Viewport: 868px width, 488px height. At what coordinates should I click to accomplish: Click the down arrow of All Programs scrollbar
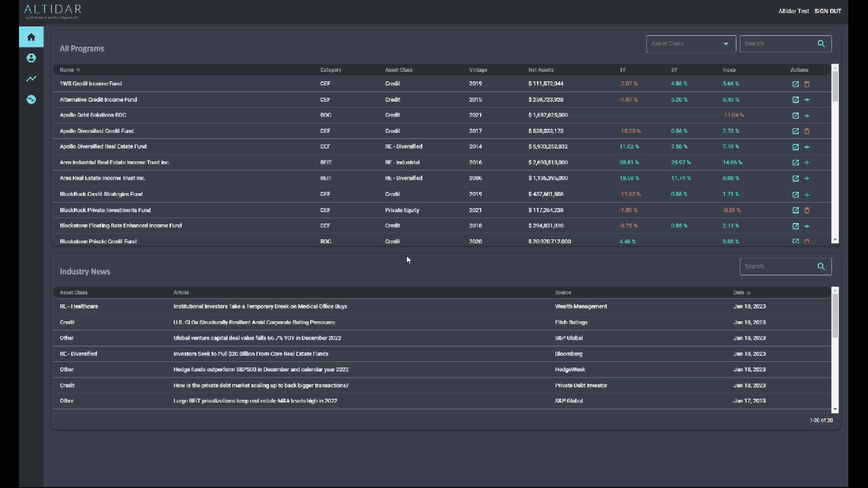(835, 240)
